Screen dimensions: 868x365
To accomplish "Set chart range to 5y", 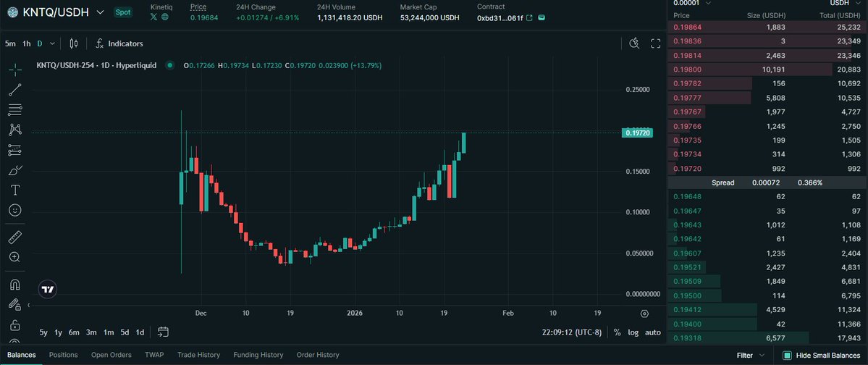I will coord(43,332).
